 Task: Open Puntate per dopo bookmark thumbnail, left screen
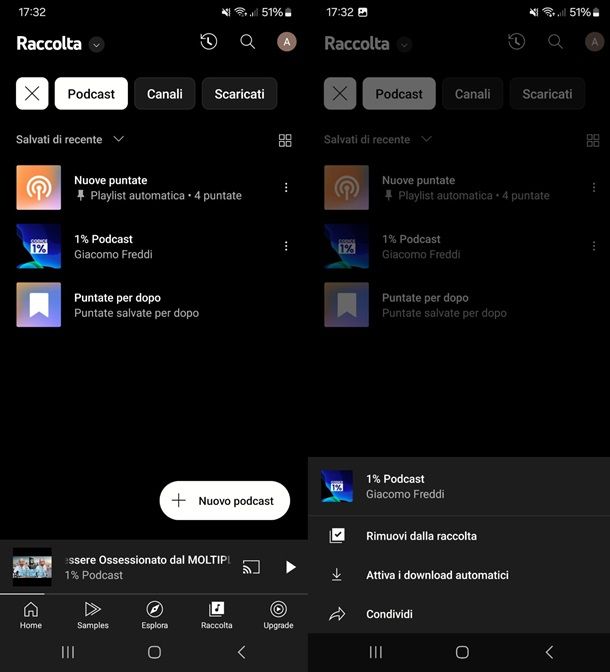pyautogui.click(x=39, y=305)
